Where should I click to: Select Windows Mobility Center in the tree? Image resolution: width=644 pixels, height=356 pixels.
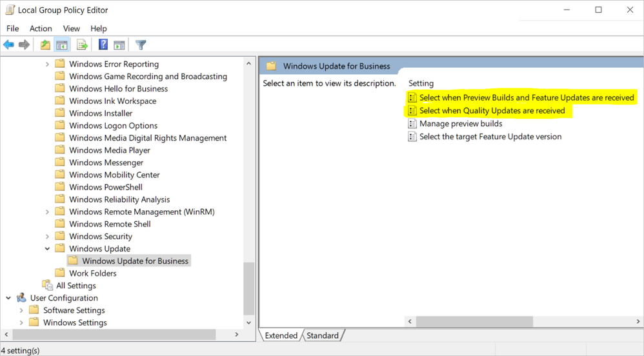click(114, 175)
